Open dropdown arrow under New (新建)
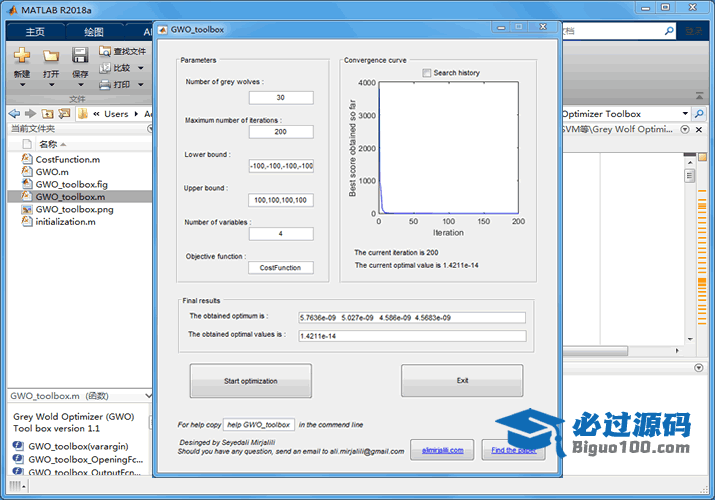Viewport: 715px width, 500px height. [x=22, y=85]
